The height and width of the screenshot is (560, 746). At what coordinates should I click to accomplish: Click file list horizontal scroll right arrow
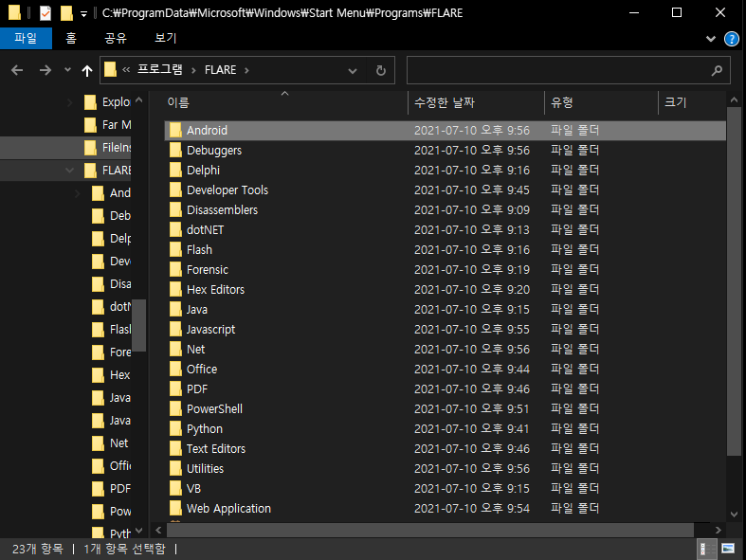click(x=718, y=530)
